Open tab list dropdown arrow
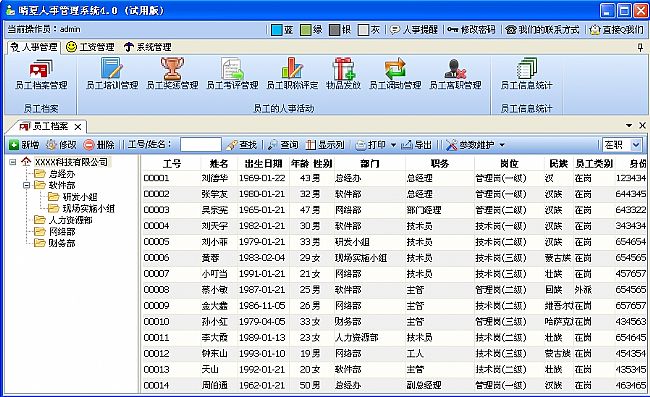The width and height of the screenshot is (650, 397). 629,126
